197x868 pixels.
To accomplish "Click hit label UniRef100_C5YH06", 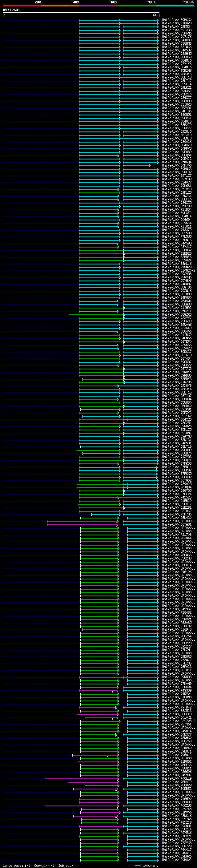I will pos(177,281).
